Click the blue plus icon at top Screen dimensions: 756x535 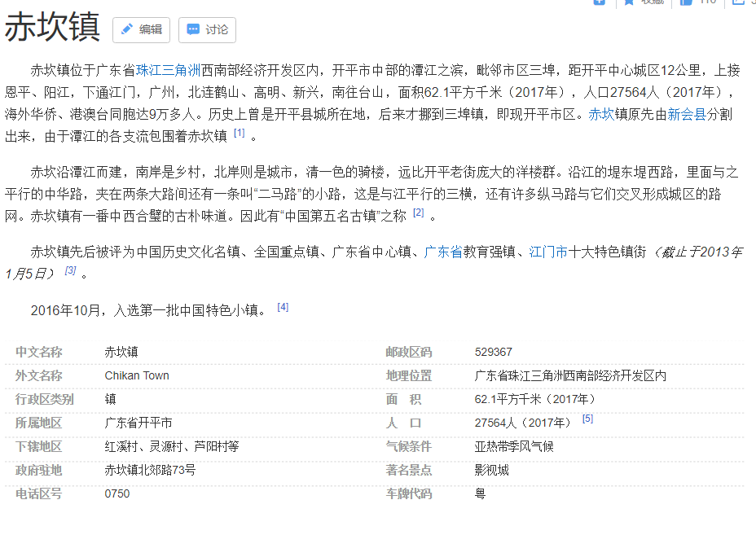pyautogui.click(x=600, y=2)
